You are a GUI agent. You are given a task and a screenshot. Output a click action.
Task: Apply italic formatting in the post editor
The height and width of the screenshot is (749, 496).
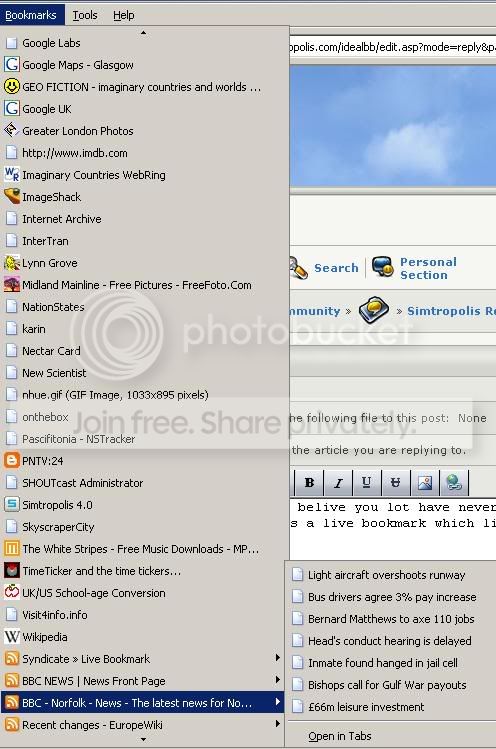click(x=338, y=483)
